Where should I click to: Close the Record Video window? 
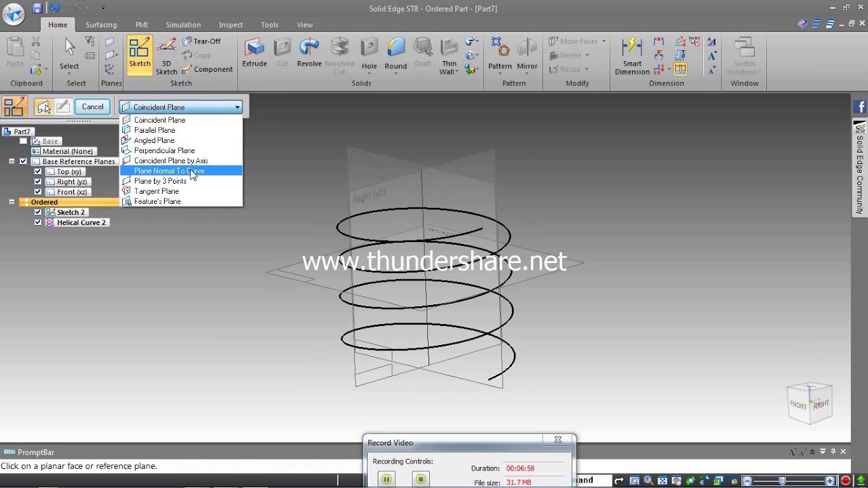point(558,440)
